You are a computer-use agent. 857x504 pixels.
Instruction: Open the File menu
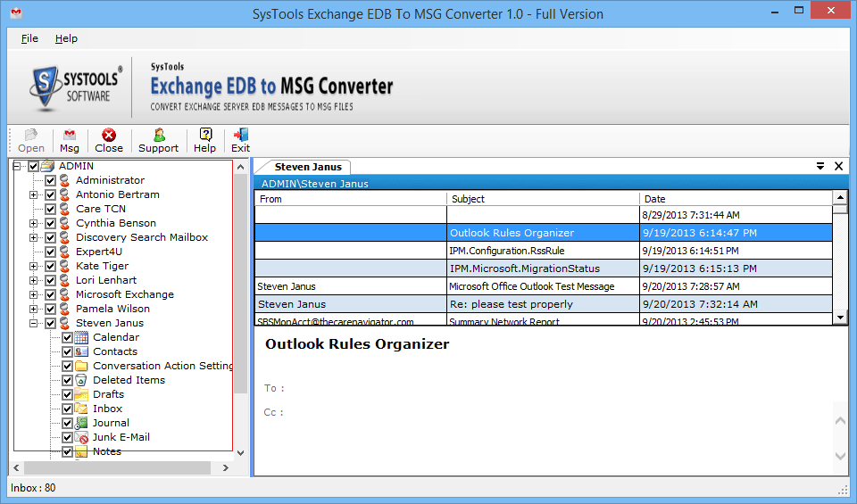point(29,38)
